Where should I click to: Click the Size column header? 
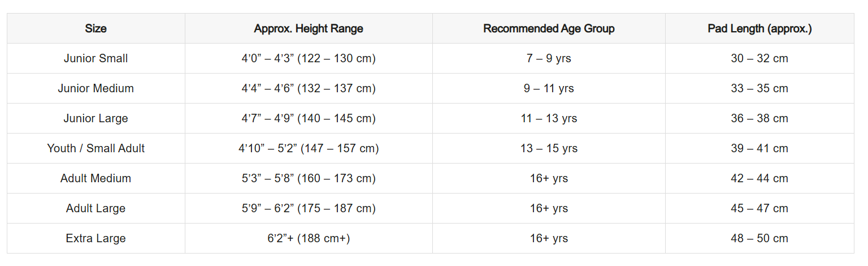point(96,28)
